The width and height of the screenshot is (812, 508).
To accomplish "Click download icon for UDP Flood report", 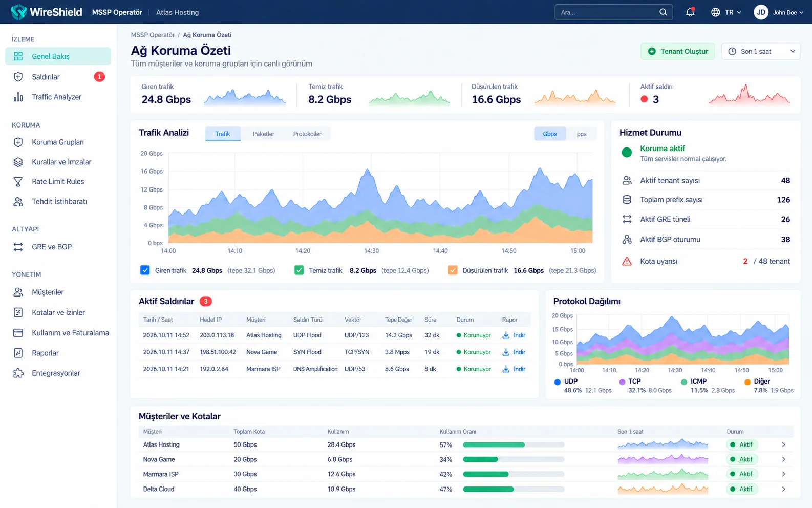I will 506,335.
